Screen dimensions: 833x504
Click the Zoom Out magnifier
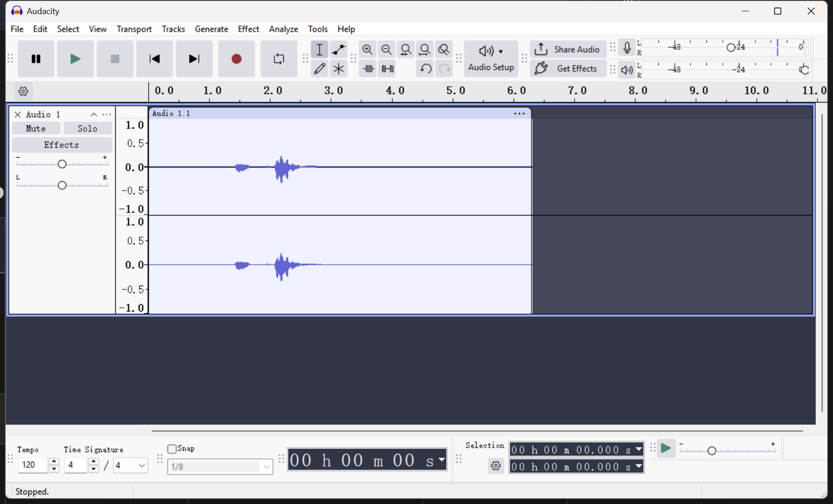click(386, 49)
